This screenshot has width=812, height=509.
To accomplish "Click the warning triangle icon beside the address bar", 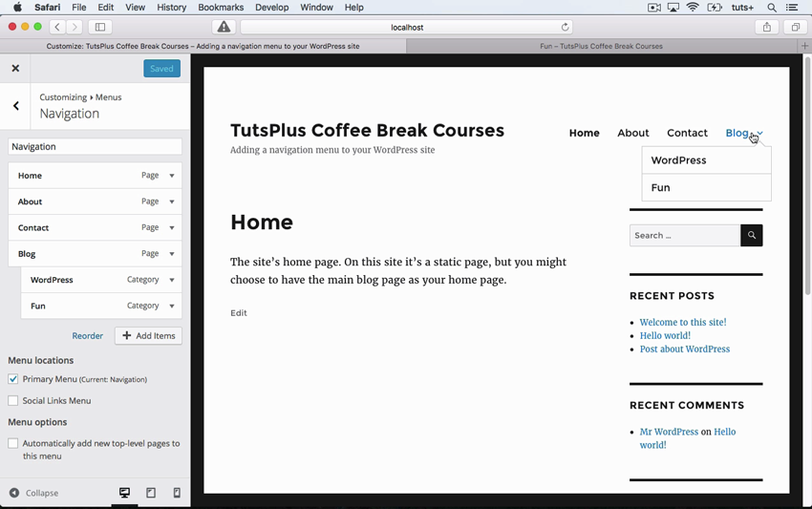I will 224,27.
